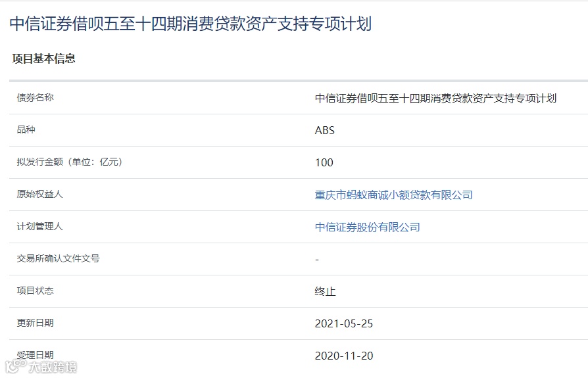Click the 拟发行金额（单位：亿元） label
The width and height of the screenshot is (588, 378).
tap(69, 162)
